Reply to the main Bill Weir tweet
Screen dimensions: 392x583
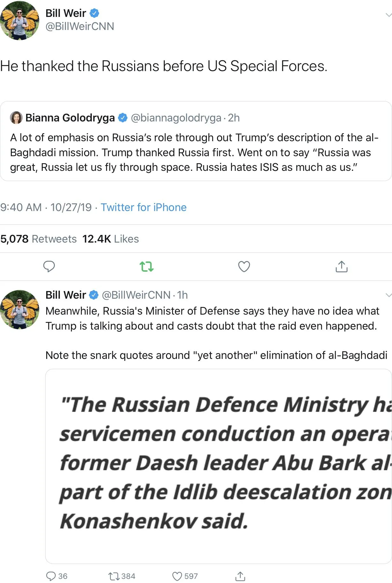(x=49, y=266)
